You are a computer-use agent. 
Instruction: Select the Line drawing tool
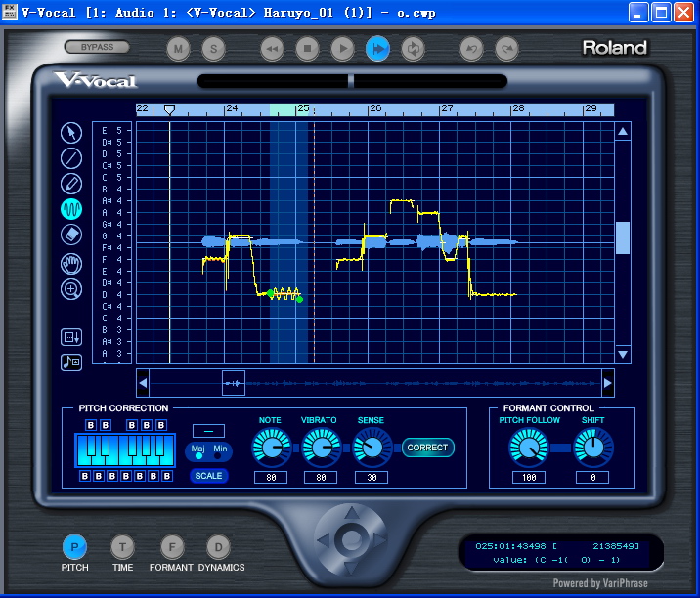click(x=71, y=158)
